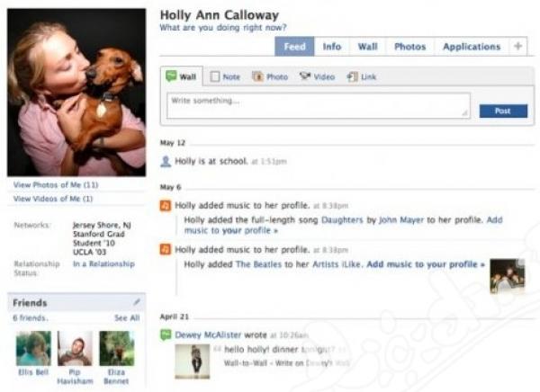
Task: Click the status person icon next to 'Holly is at school'
Action: point(166,161)
